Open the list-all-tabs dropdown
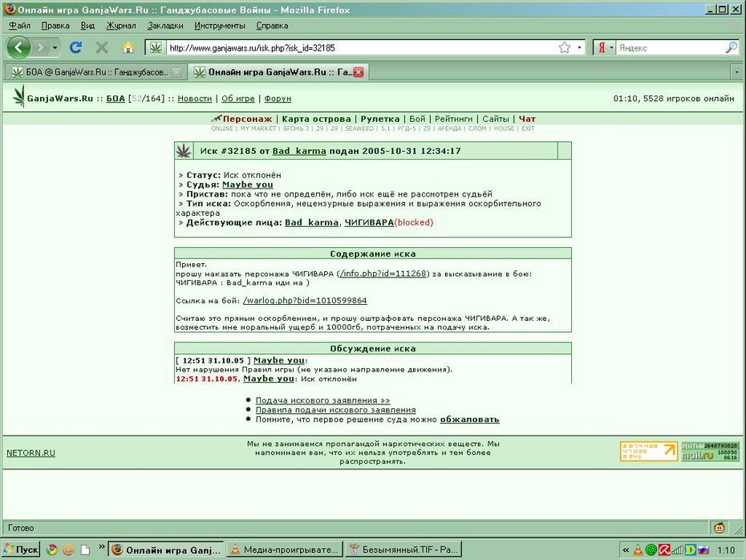Viewport: 746px width, 560px height. click(736, 72)
